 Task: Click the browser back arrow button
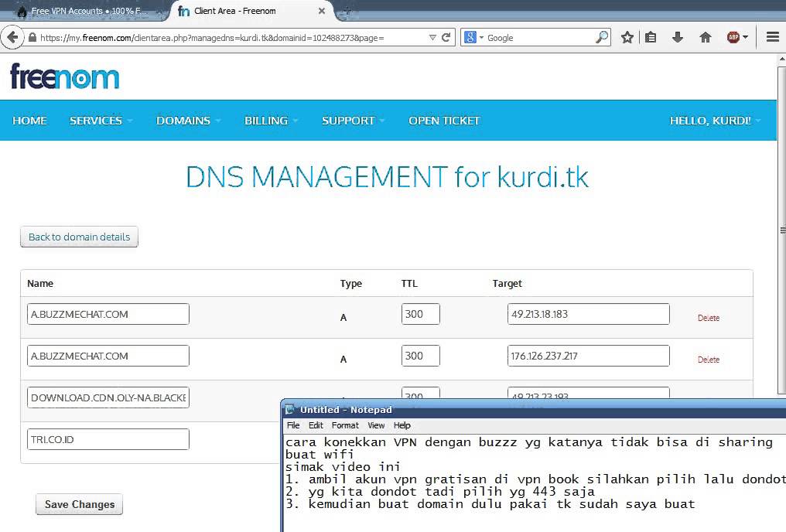point(12,38)
